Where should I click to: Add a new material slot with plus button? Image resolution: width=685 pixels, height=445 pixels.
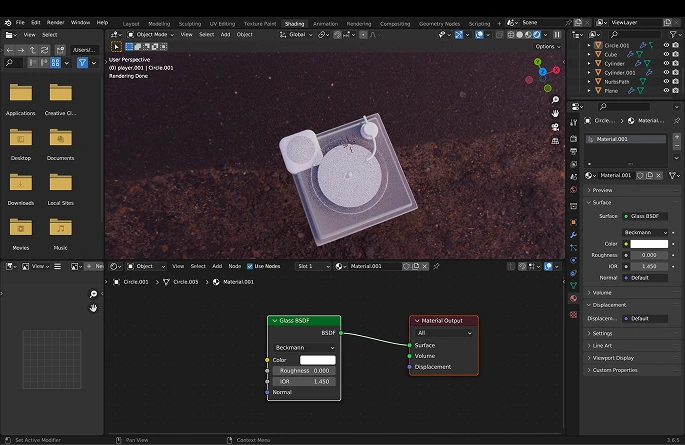677,138
